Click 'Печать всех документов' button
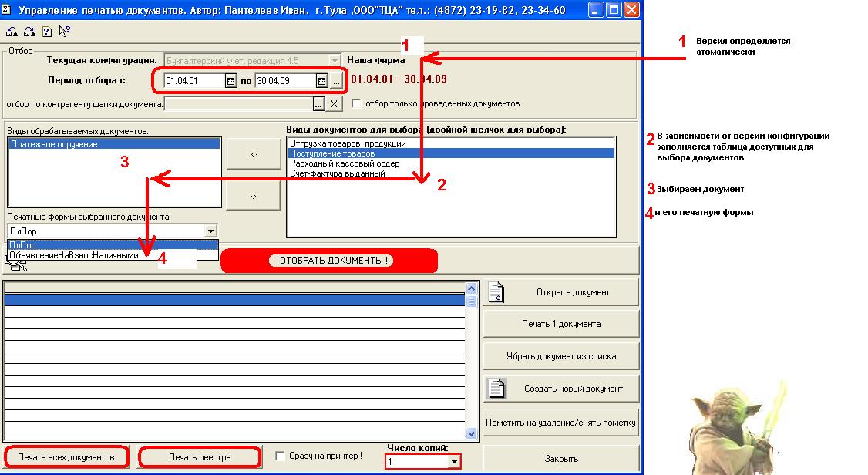Viewport: 868px width, 475px height. pos(66,457)
